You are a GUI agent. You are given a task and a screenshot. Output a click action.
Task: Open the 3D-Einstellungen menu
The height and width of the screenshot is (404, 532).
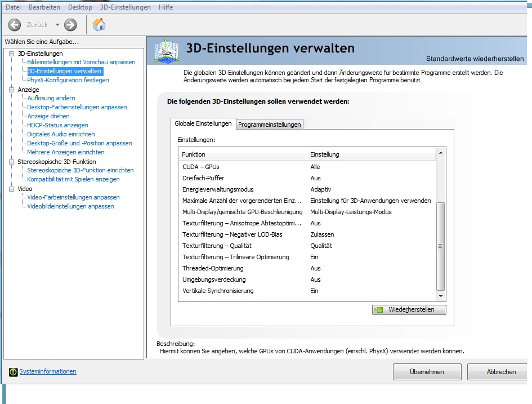125,7
